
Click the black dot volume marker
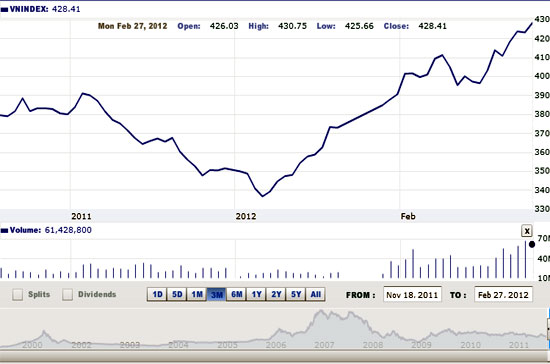click(x=532, y=244)
